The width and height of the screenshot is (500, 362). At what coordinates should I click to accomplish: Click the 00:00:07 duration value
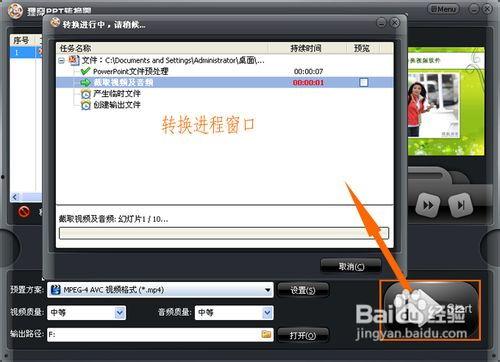[308, 71]
